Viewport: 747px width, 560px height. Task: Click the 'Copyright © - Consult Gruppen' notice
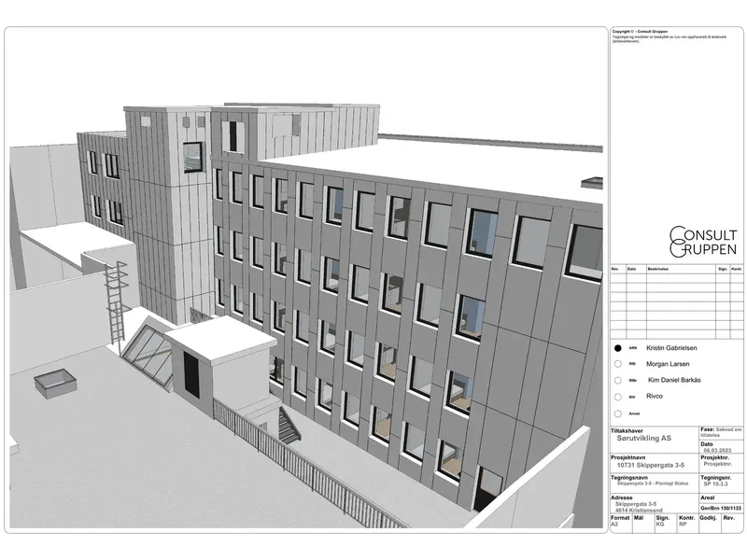click(640, 32)
